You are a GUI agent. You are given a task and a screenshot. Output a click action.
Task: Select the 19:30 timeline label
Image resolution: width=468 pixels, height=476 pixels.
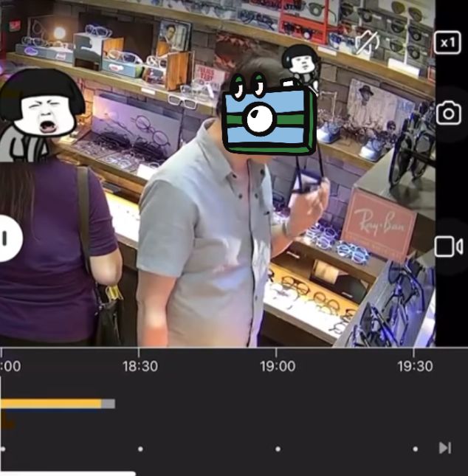tap(415, 367)
